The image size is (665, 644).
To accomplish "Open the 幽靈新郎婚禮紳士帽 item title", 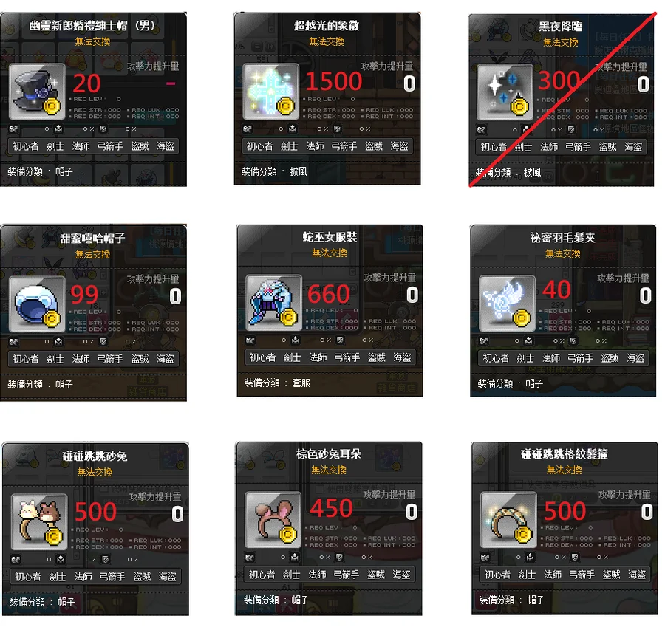I will 92,26.
